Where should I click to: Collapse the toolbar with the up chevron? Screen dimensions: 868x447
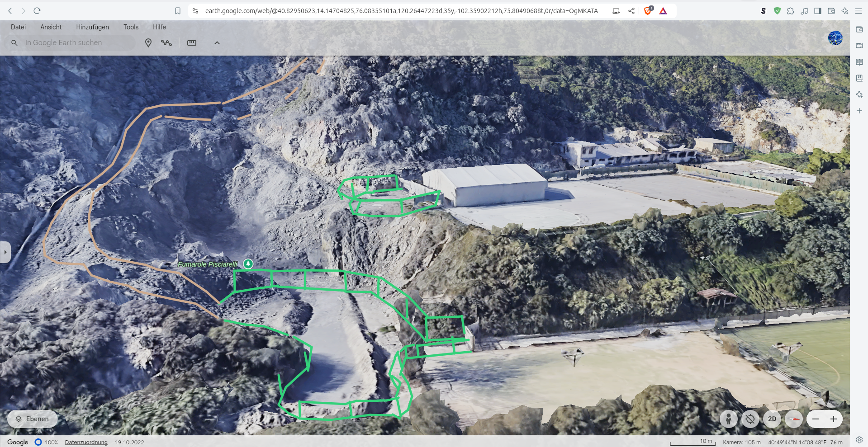tap(217, 43)
